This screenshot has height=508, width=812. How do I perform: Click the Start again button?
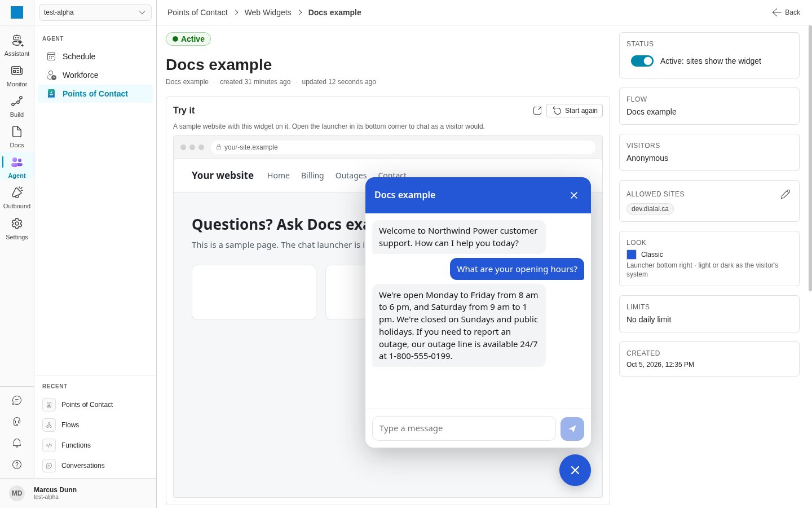tap(575, 111)
